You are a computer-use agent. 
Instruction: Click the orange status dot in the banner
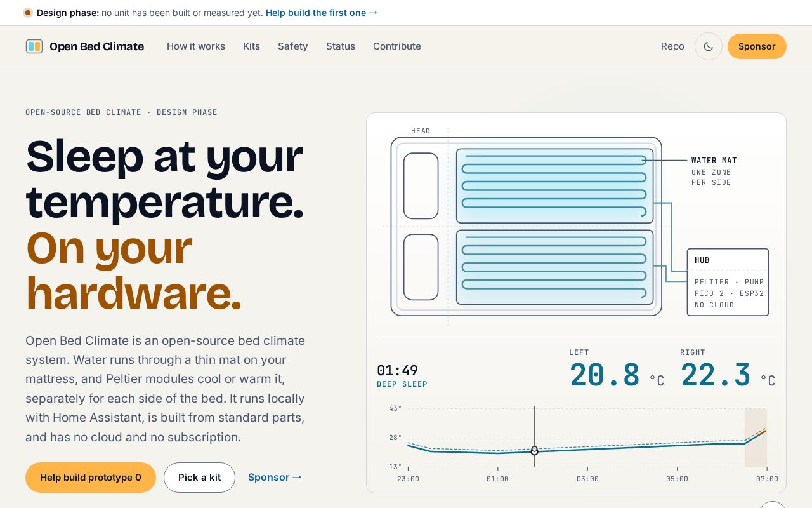point(28,13)
